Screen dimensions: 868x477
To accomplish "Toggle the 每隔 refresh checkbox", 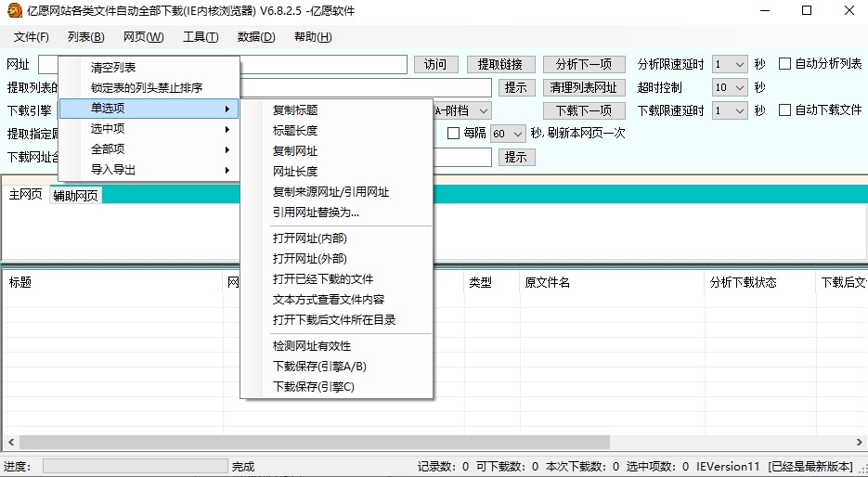I will [453, 134].
